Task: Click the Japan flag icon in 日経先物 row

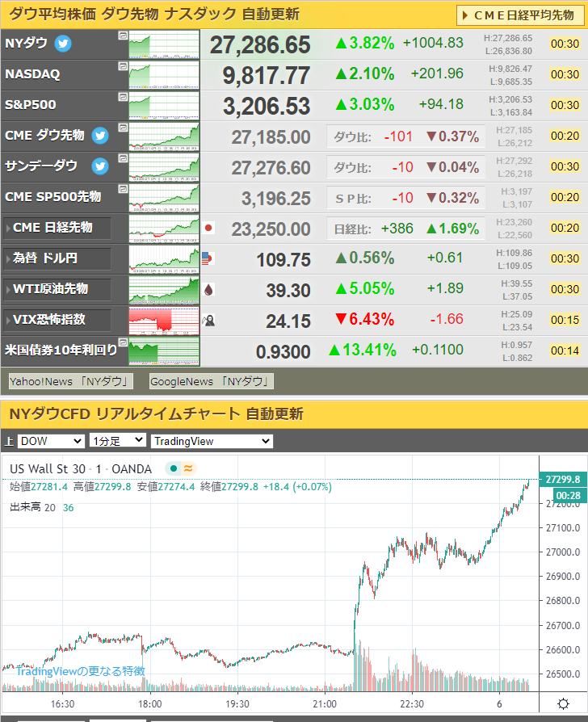Action: point(208,228)
